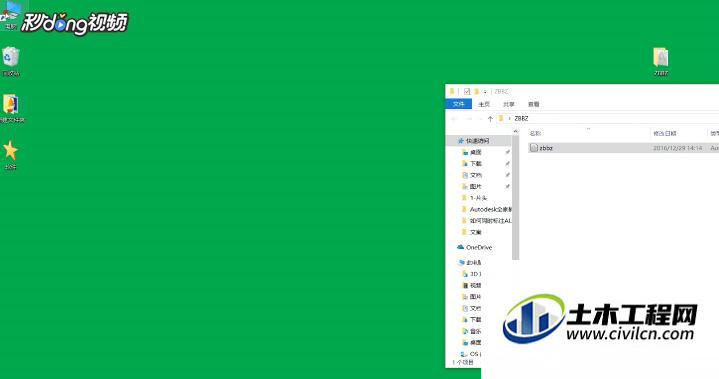Click the Properties checkmark icon in quick toolbar
The image size is (719, 379).
(x=467, y=91)
